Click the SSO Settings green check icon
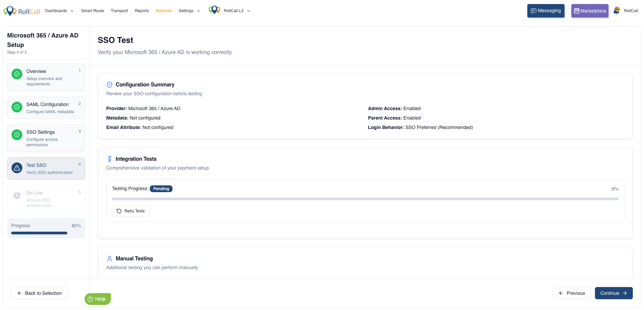The image size is (644, 310). tap(17, 135)
